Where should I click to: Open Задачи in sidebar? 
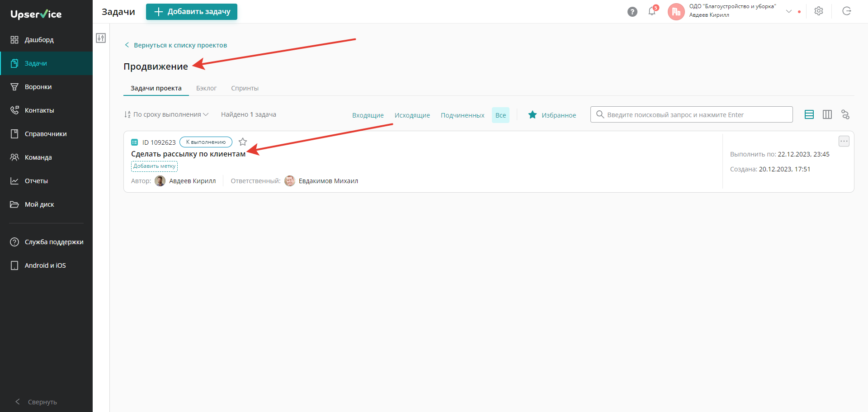46,63
